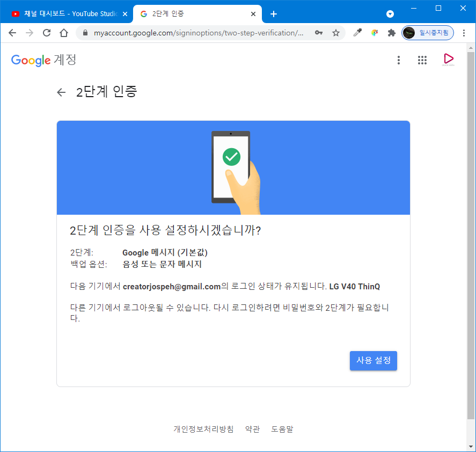Screen dimensions: 476x452
Task: Open a new browser tab
Action: [x=274, y=14]
